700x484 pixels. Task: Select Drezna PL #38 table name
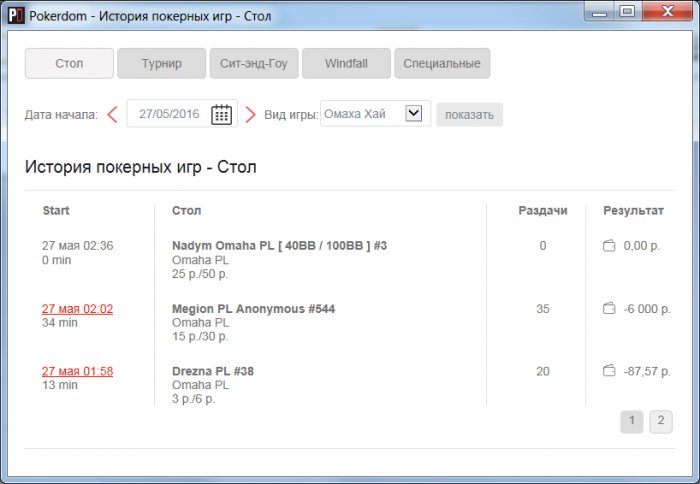tap(213, 371)
